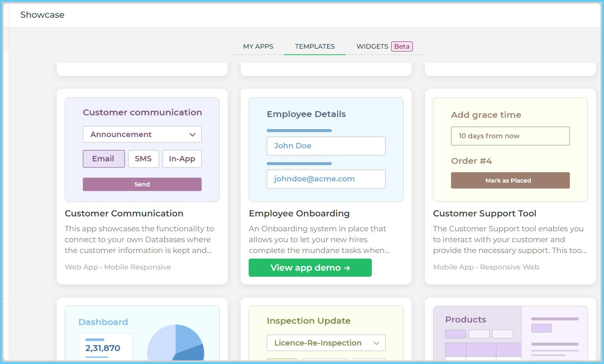Open the Products template thumbnail
The width and height of the screenshot is (604, 364).
pyautogui.click(x=510, y=333)
